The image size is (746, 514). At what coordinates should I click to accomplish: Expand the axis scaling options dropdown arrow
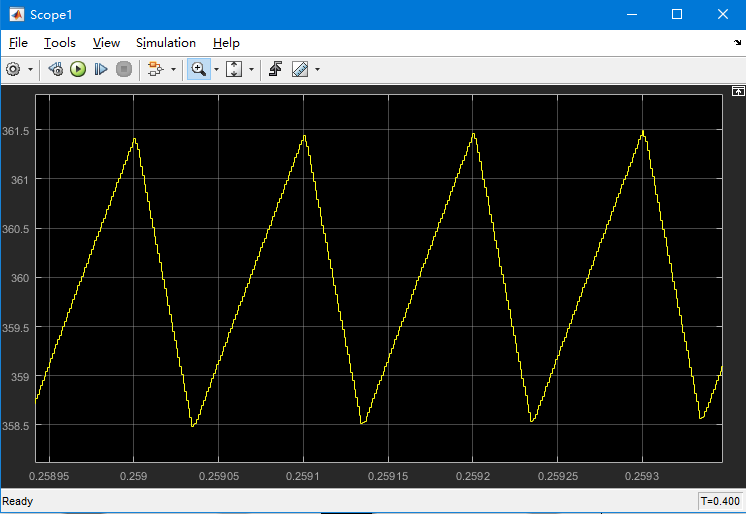251,69
